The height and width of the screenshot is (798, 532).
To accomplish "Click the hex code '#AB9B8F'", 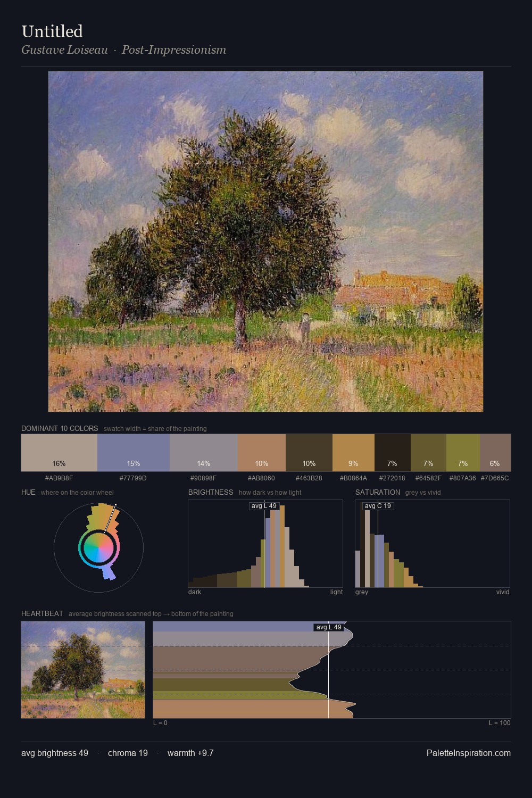I will click(x=59, y=478).
